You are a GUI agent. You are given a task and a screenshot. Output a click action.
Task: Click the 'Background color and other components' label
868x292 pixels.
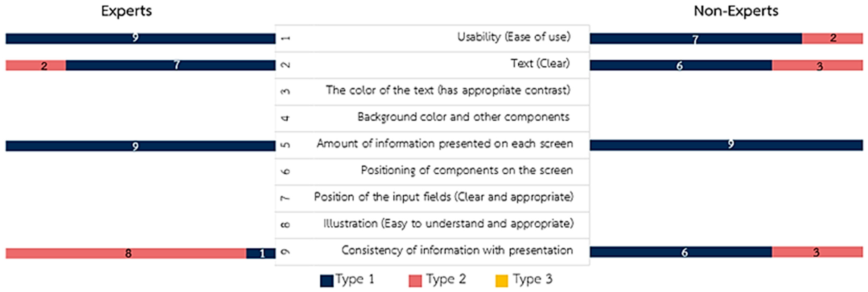tap(463, 117)
